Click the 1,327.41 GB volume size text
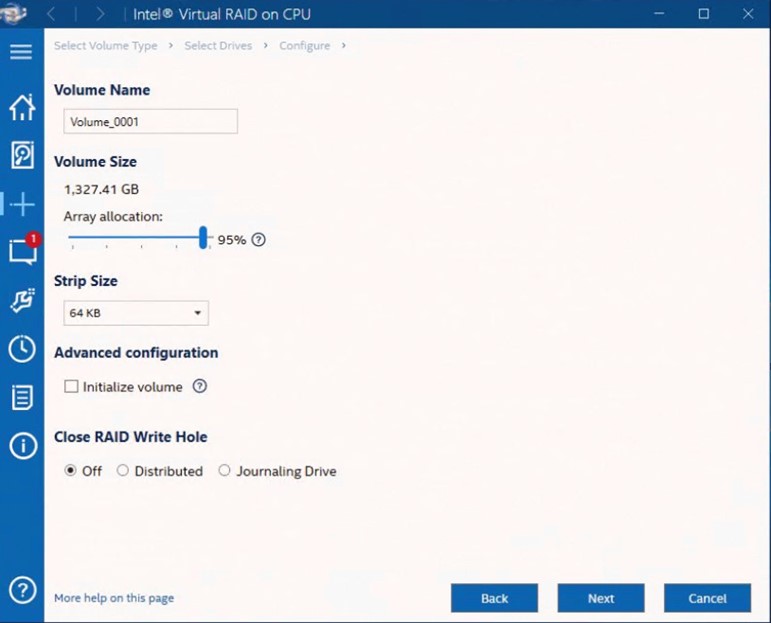This screenshot has height=623, width=771. [x=102, y=189]
